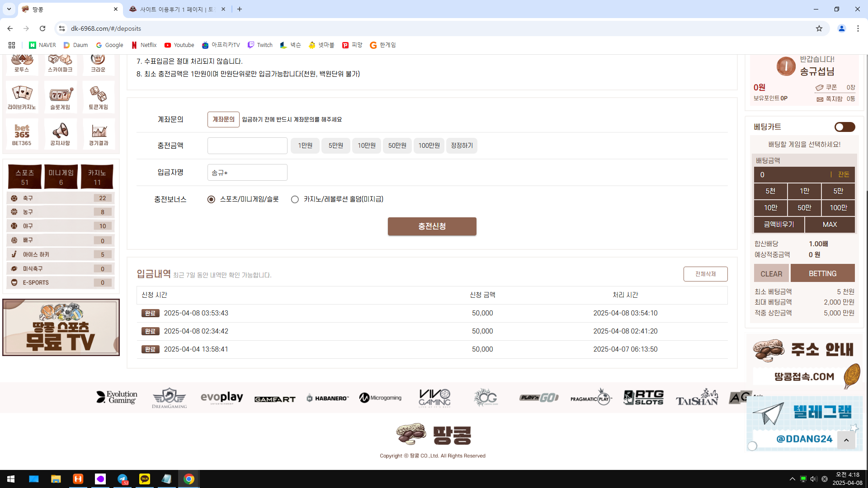Reload the page
Viewport: 868px width, 488px height.
[42, 28]
